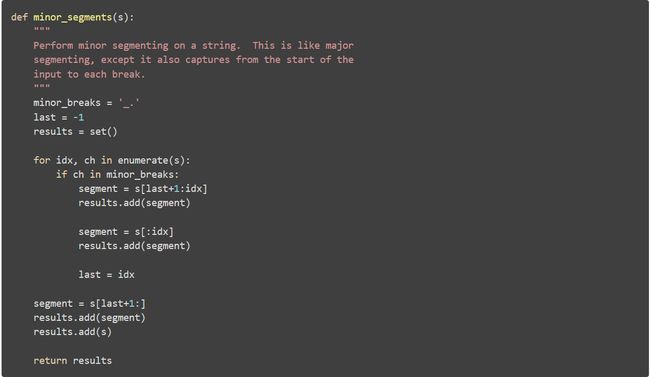Click segment = s[last+1:idx] line
Screen dimensions: 650x377
(143, 189)
